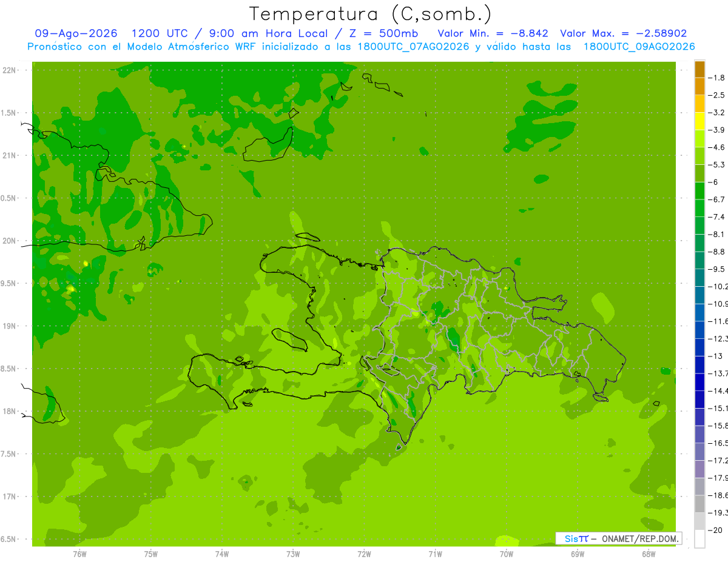728x562 pixels.
Task: Select the '19N' latitude label
Action: click(x=10, y=326)
